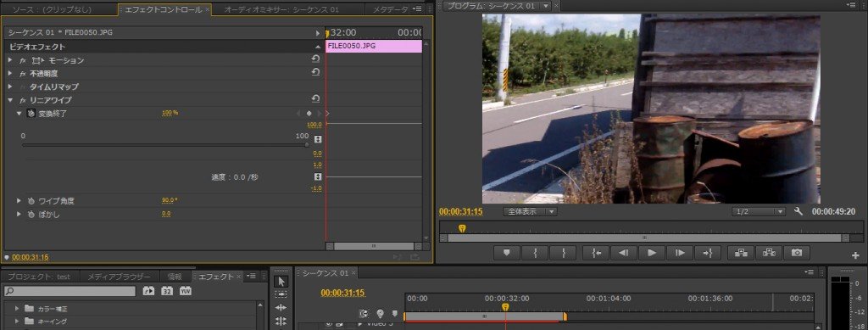Switch to the メディアブラウザー tab
The image size is (868, 330).
tap(119, 277)
